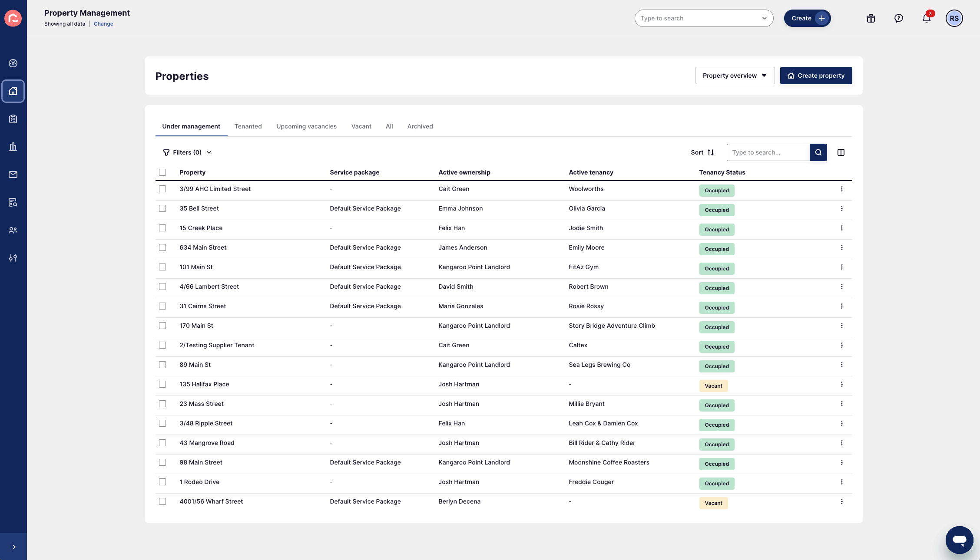Switch to the Archived tab
Viewport: 980px width, 560px height.
pos(420,126)
